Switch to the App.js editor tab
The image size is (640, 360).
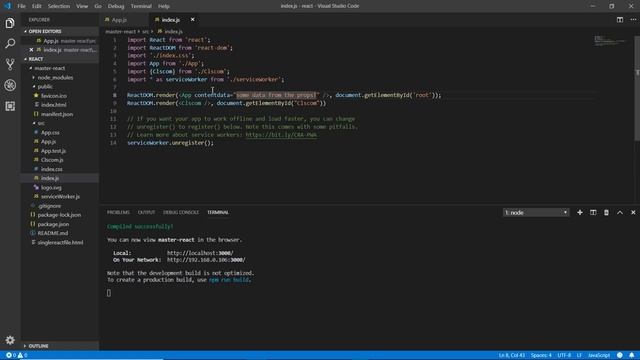tap(119, 20)
